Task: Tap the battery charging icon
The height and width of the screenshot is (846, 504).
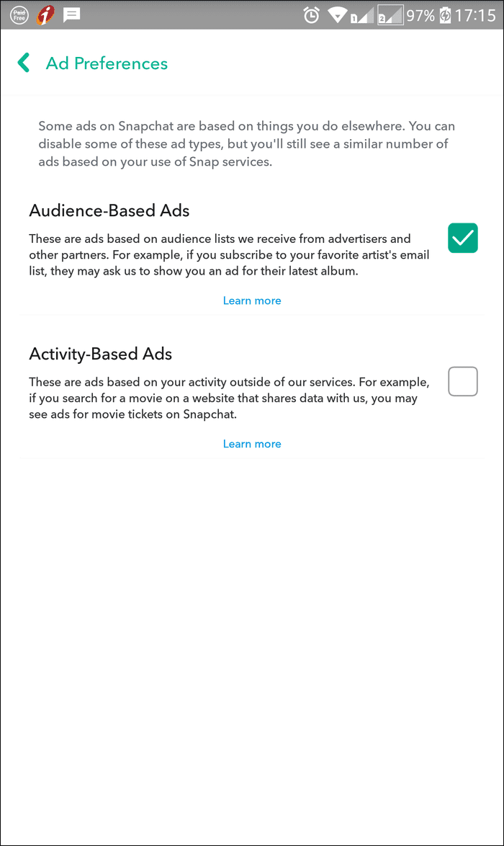Action: [445, 15]
